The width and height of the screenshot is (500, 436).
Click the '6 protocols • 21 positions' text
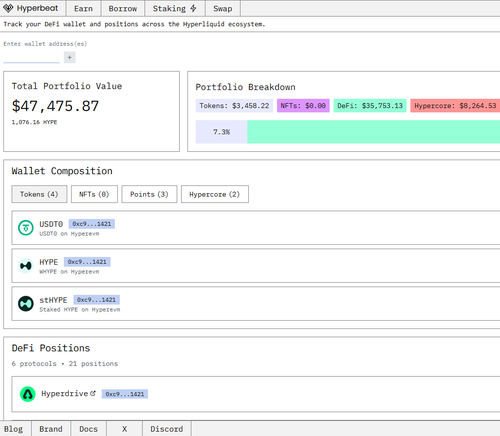pyautogui.click(x=65, y=364)
